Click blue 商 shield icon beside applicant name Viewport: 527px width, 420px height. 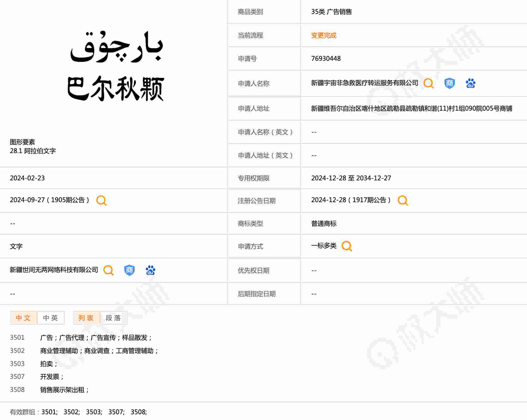tap(449, 83)
